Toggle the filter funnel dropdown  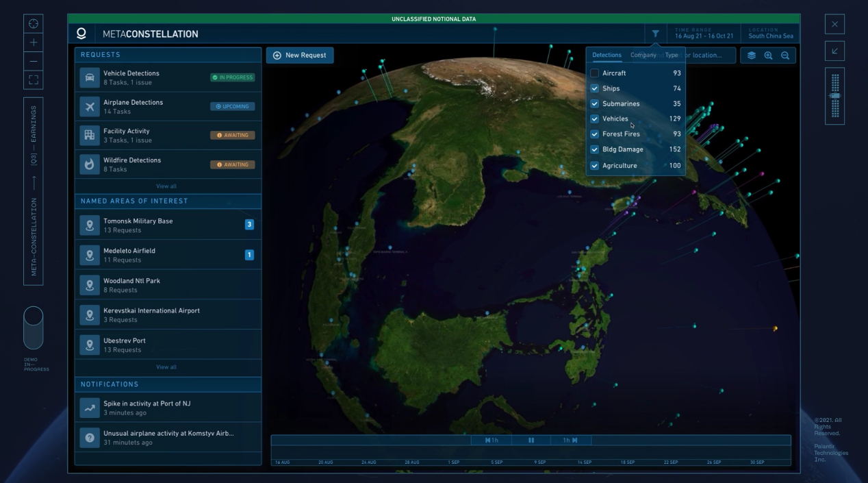pyautogui.click(x=656, y=34)
